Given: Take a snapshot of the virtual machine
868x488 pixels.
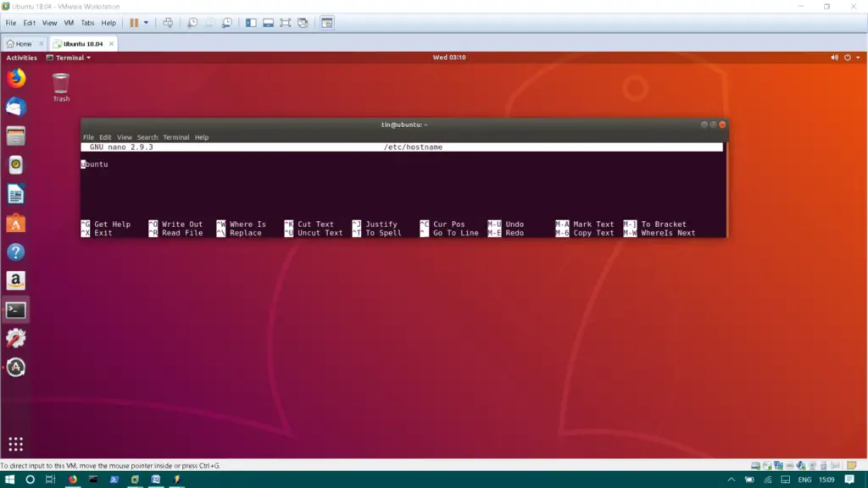Looking at the screenshot, I should [193, 23].
